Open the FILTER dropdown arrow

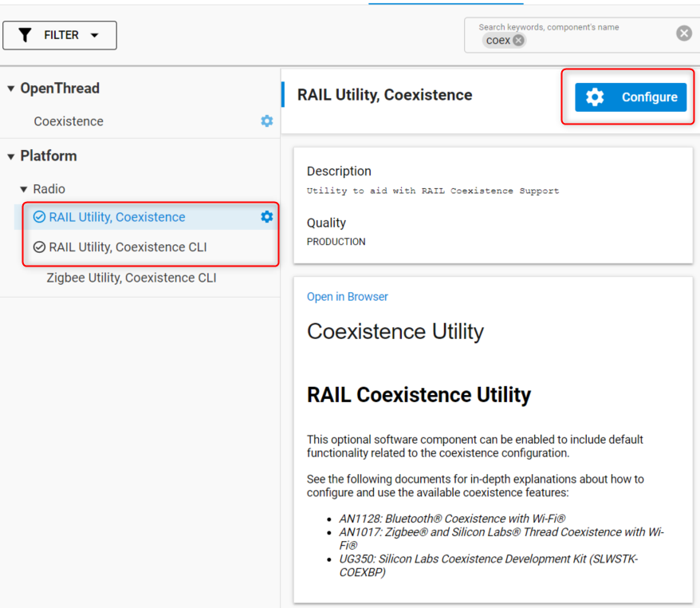pos(95,36)
